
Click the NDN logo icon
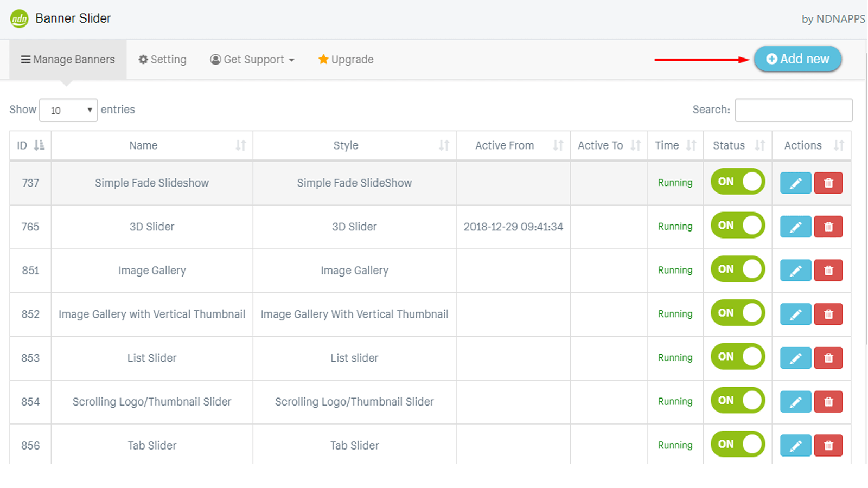tap(20, 19)
